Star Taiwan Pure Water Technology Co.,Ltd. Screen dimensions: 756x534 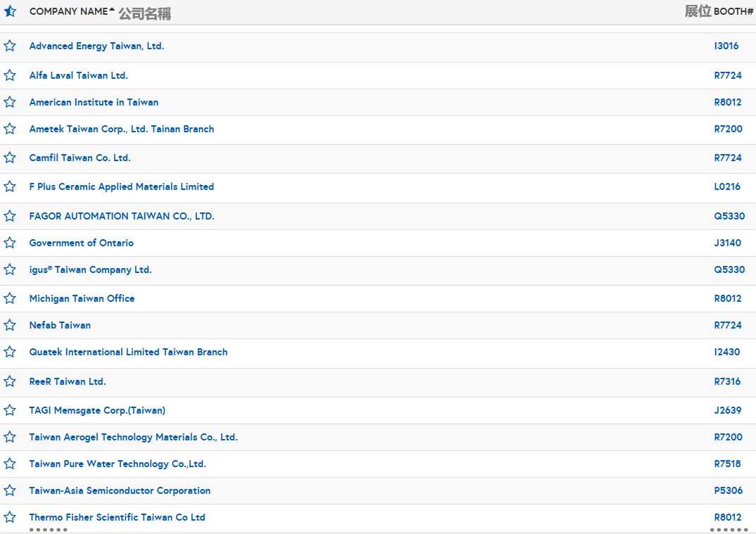10,464
